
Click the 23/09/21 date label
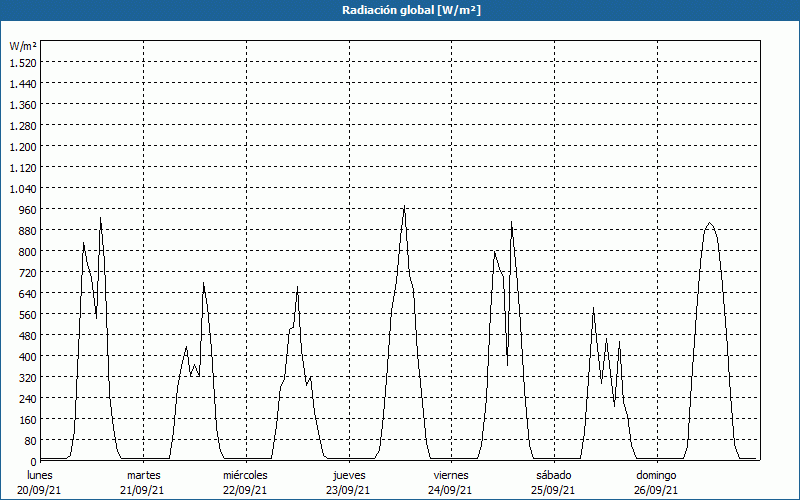348,490
